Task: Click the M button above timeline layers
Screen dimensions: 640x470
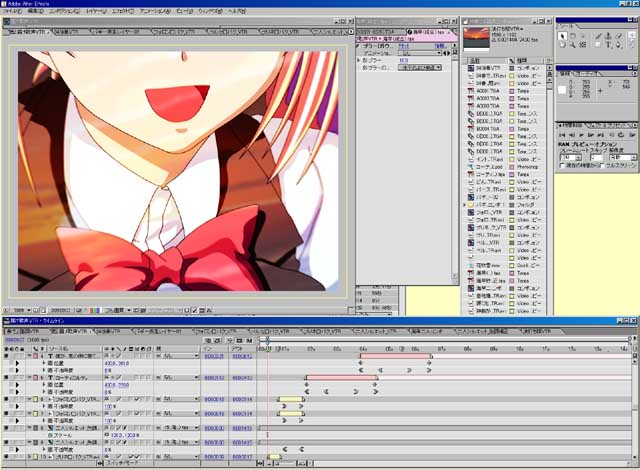Action: [249, 340]
